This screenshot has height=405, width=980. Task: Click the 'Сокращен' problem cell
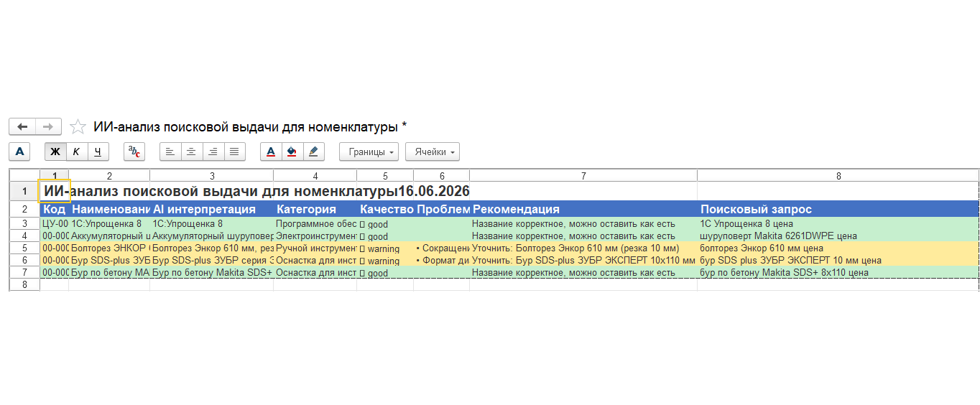[x=442, y=248]
